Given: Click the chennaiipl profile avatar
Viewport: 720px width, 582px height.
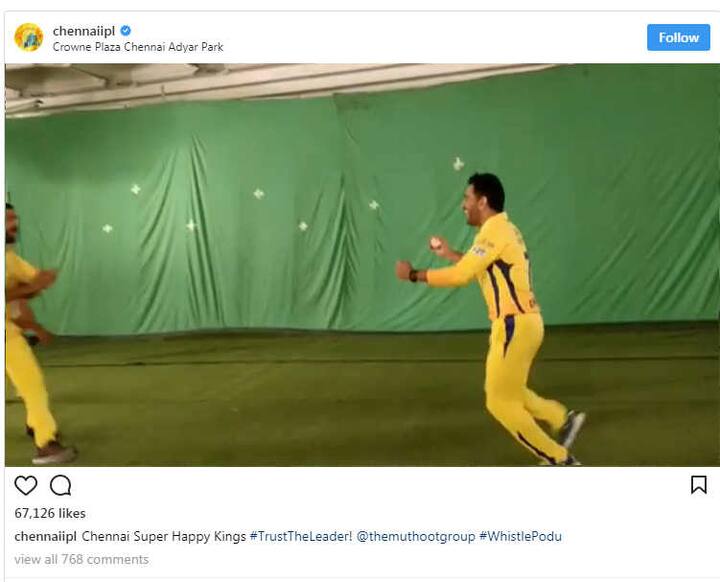Looking at the screenshot, I should (28, 37).
